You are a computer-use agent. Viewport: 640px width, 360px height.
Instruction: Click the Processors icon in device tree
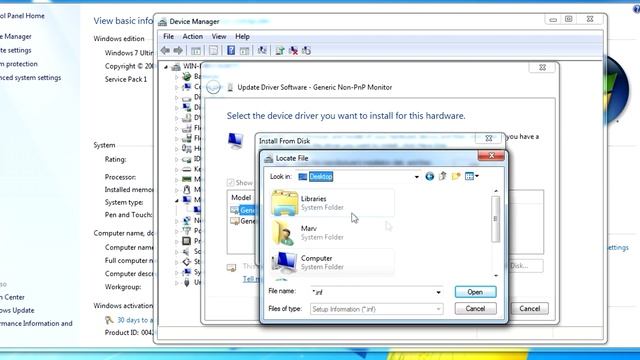pos(187,241)
